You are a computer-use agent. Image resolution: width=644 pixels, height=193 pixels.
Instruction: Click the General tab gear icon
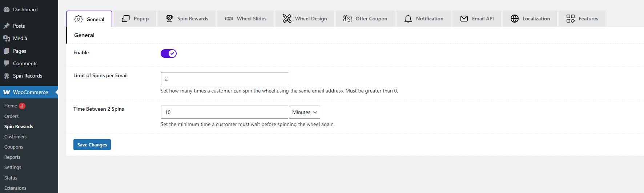click(x=79, y=19)
